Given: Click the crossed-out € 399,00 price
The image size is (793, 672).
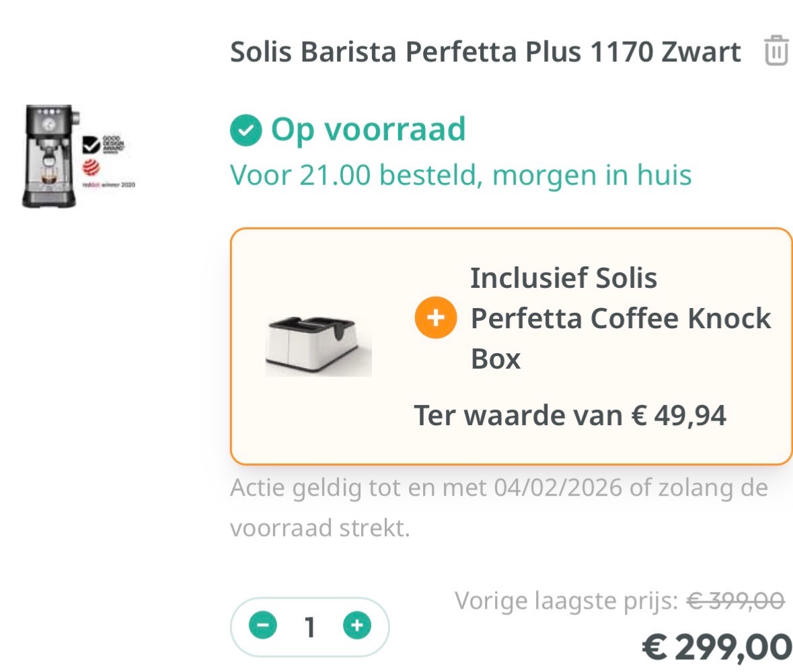Looking at the screenshot, I should 734,600.
